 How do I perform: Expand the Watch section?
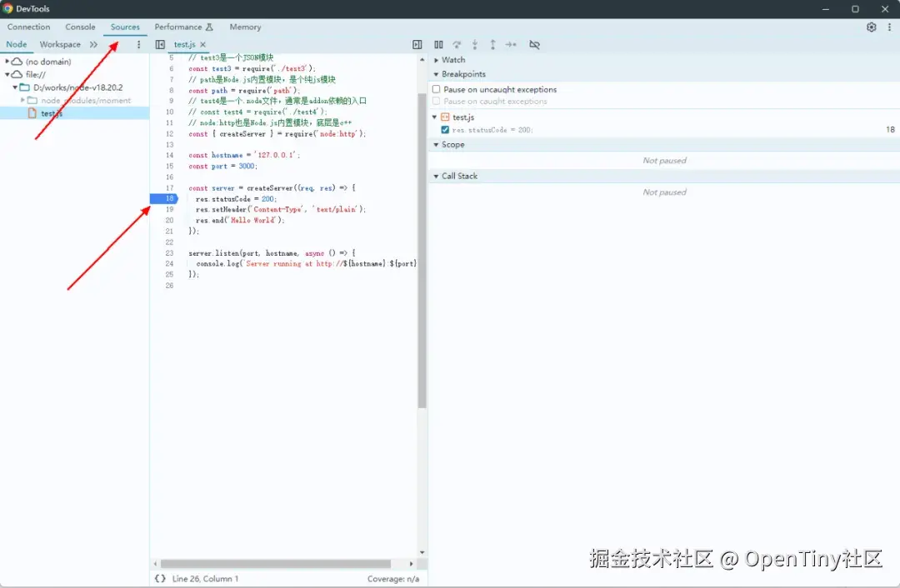click(436, 60)
